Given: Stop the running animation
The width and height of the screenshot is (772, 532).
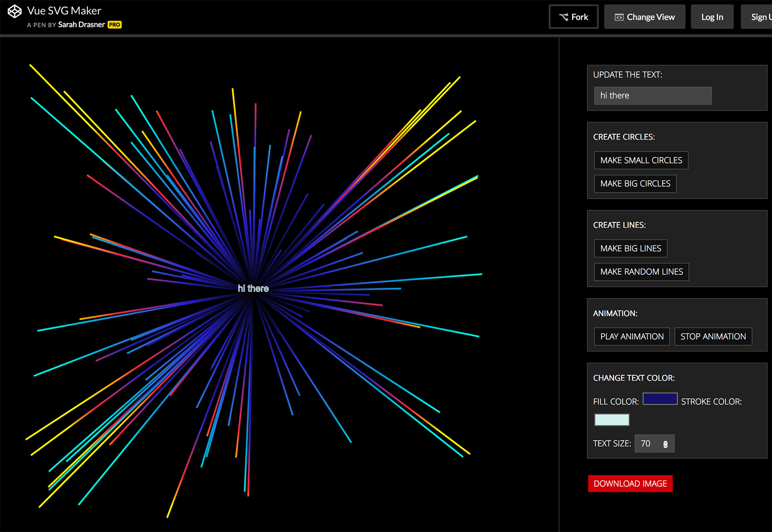Looking at the screenshot, I should 713,337.
